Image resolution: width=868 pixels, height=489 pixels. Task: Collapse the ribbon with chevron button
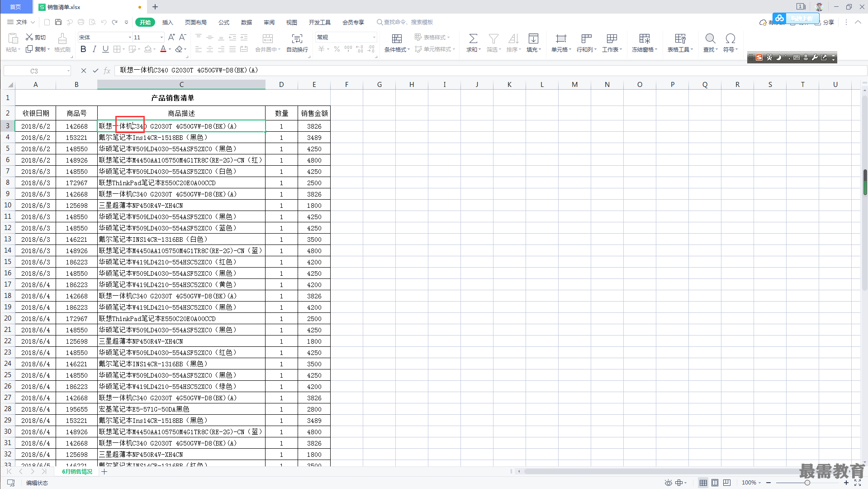tap(858, 22)
